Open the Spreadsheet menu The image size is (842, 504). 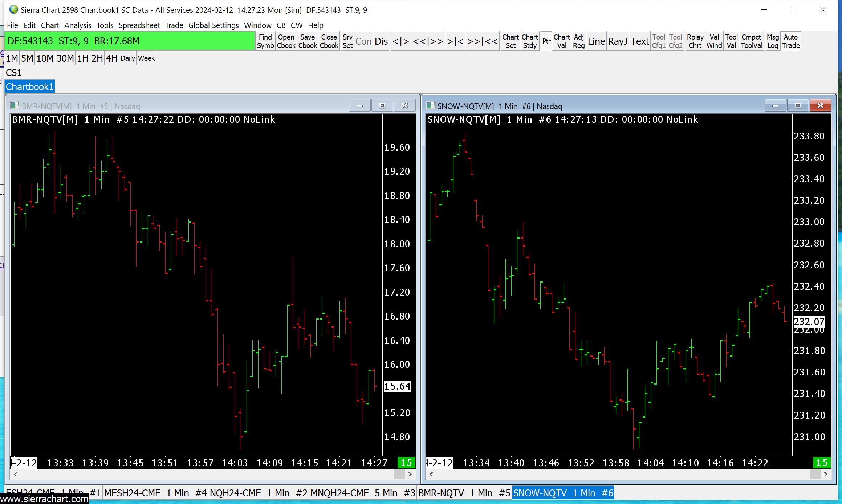click(x=139, y=25)
